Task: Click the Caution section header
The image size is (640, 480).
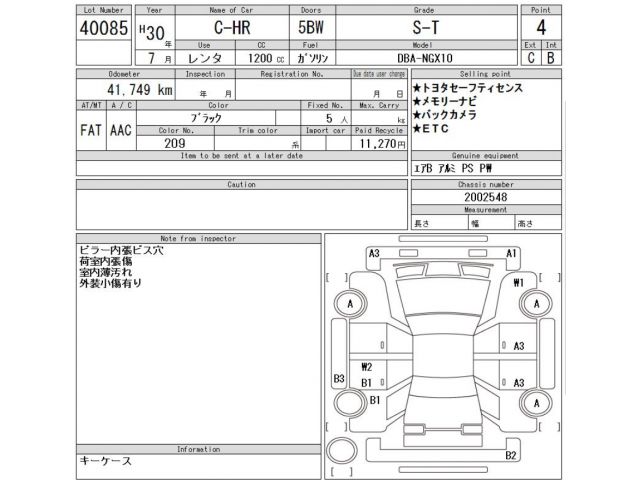Action: 242,184
